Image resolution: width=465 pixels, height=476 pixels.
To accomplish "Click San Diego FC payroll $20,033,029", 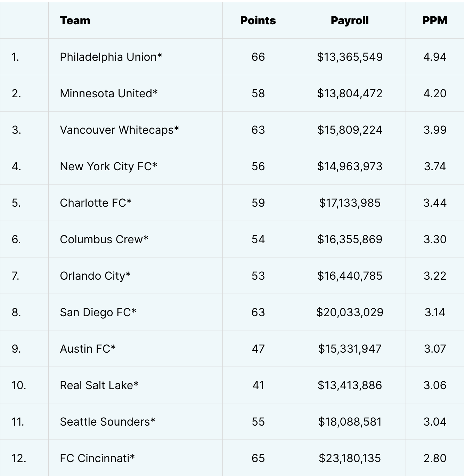I will pyautogui.click(x=350, y=312).
